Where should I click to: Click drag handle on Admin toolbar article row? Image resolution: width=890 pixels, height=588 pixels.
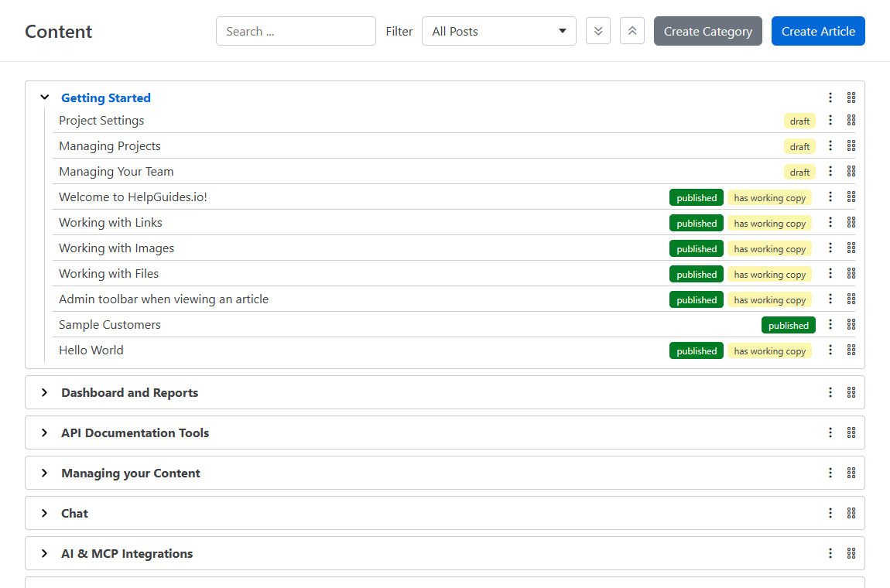click(x=851, y=299)
